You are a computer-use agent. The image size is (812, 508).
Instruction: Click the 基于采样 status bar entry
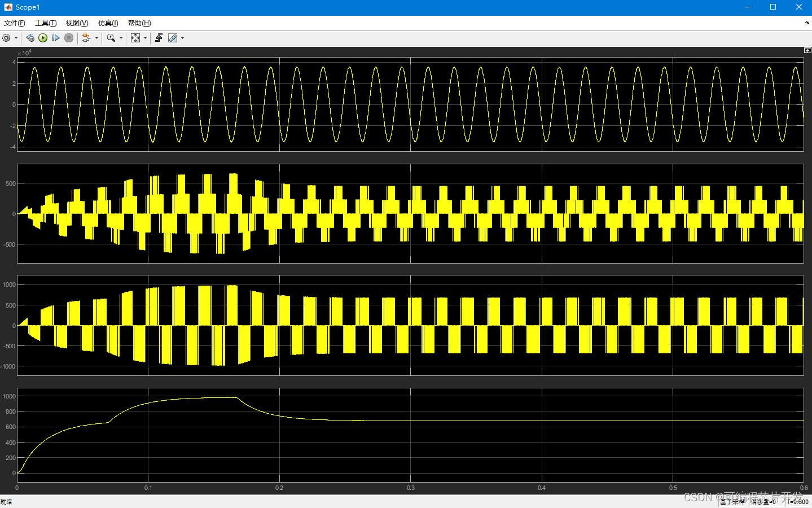click(732, 502)
